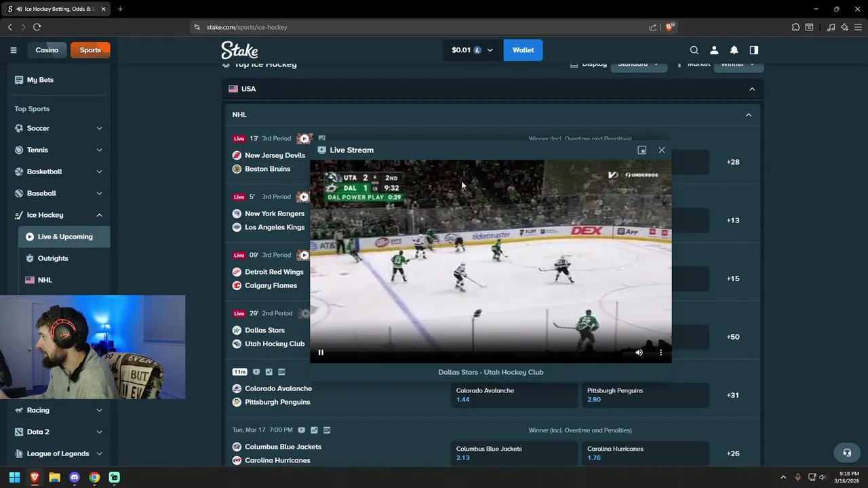Click the share page icon in address bar

652,27
